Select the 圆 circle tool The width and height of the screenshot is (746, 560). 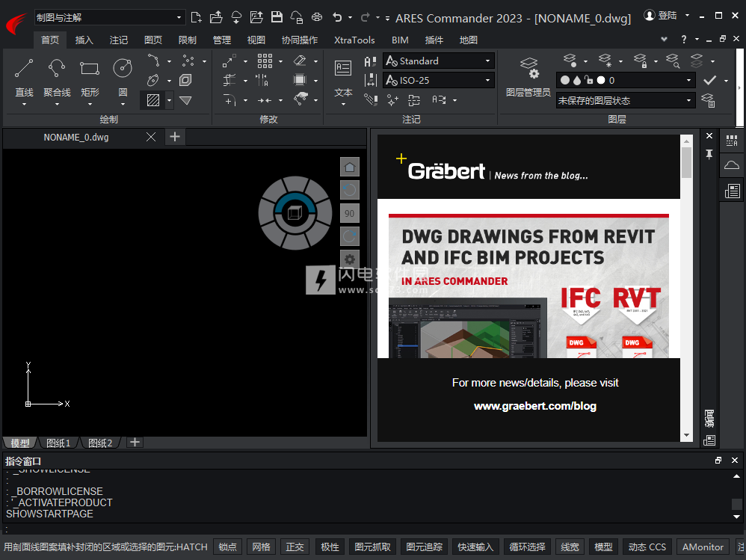click(123, 76)
